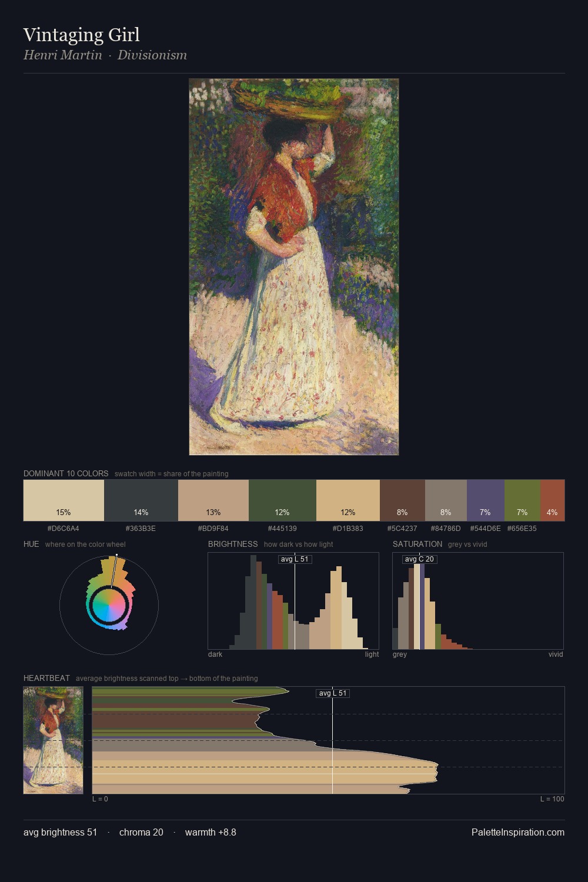Viewport: 588px width, 882px height.
Task: Click hex code label '#656E35'
Action: click(522, 529)
